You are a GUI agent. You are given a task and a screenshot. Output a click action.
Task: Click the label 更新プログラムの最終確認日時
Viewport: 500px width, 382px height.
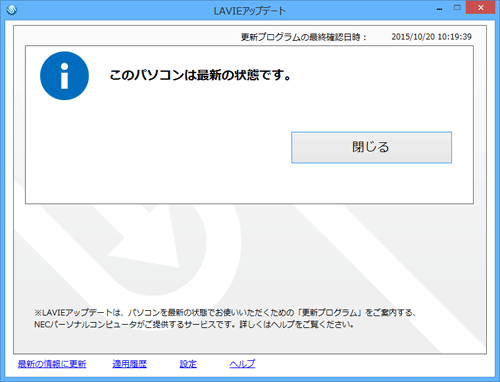point(304,37)
